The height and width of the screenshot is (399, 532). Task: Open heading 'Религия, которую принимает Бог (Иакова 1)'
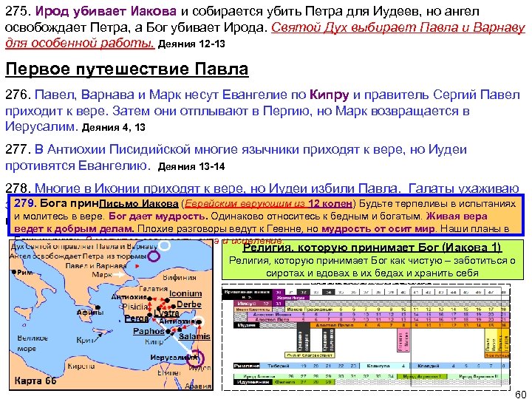[372, 248]
